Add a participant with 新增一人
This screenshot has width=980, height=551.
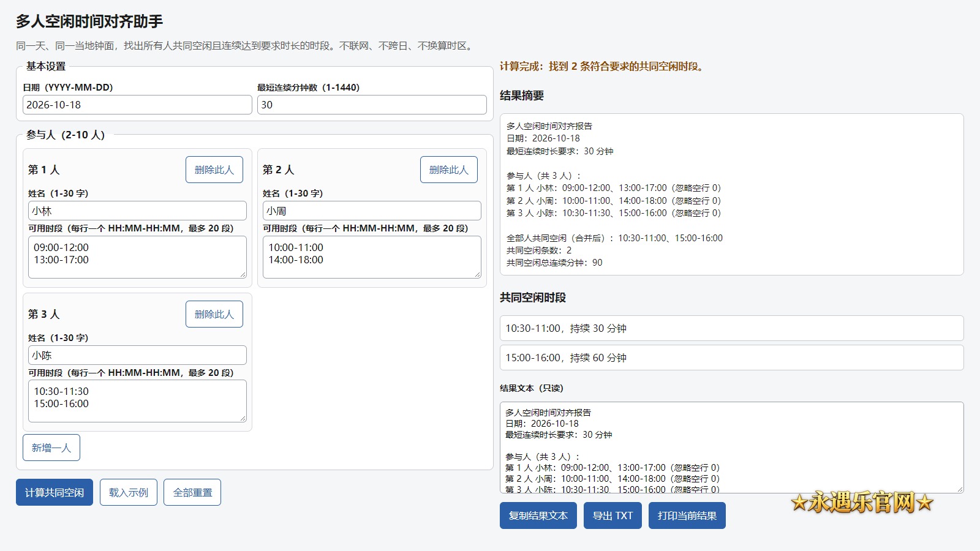[51, 448]
